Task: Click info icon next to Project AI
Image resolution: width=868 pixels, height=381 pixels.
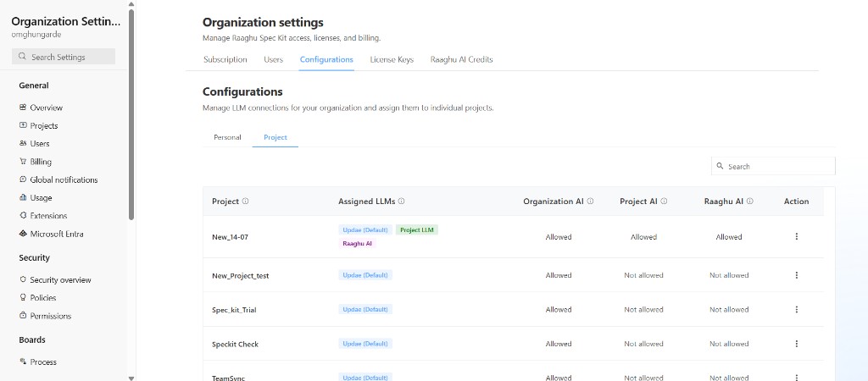Action: pos(664,202)
